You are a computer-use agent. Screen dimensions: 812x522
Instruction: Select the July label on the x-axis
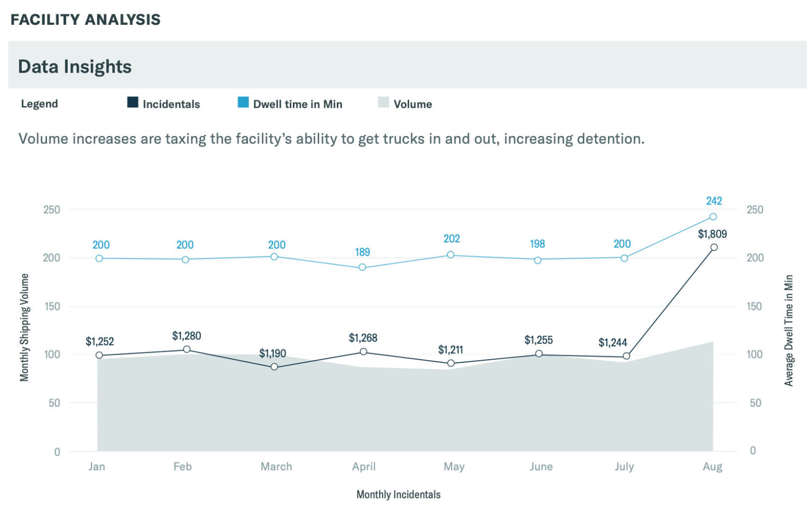click(624, 466)
